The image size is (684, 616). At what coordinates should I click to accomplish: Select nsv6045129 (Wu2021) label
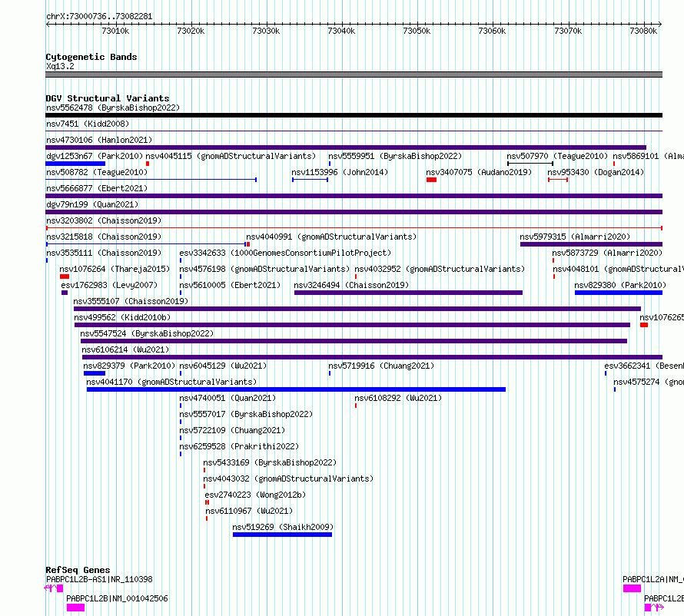[x=223, y=366]
